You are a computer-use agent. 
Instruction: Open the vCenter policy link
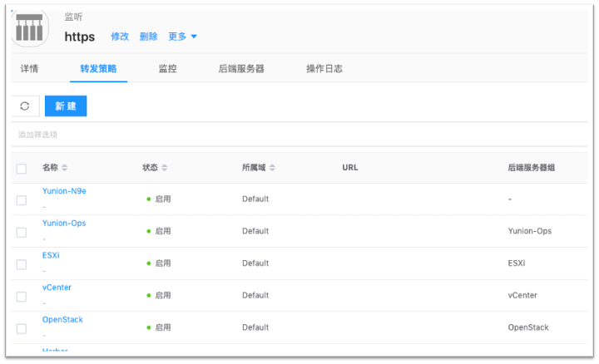pyautogui.click(x=57, y=288)
